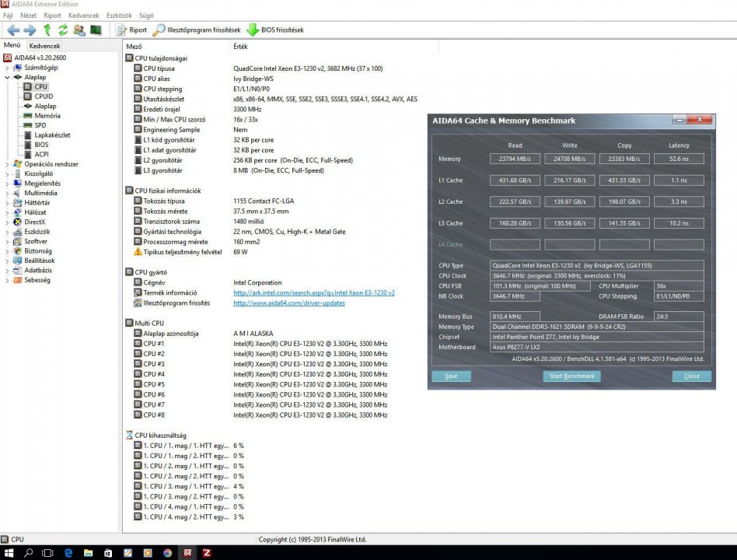Open the Windows Start menu
Screen dimensions: 737x560
[x=9, y=553]
